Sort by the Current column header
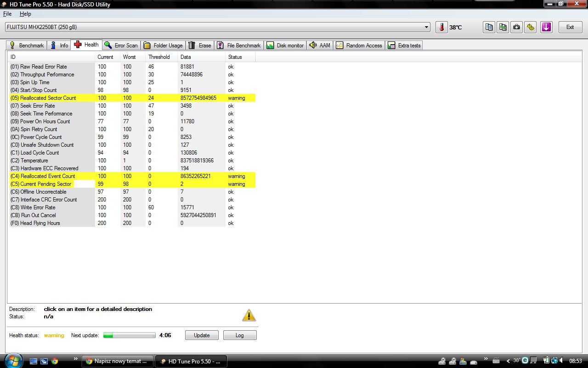Image resolution: width=588 pixels, height=368 pixels. click(107, 57)
